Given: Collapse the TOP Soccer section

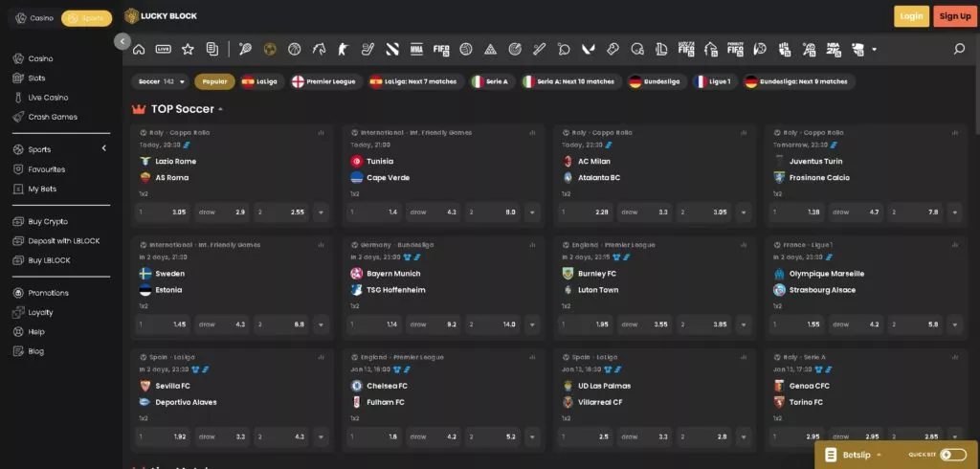Looking at the screenshot, I should 221,109.
